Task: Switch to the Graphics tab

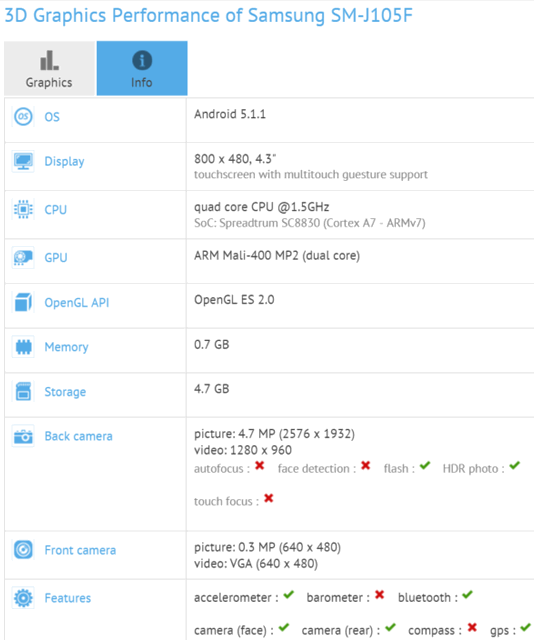Action: tap(49, 68)
